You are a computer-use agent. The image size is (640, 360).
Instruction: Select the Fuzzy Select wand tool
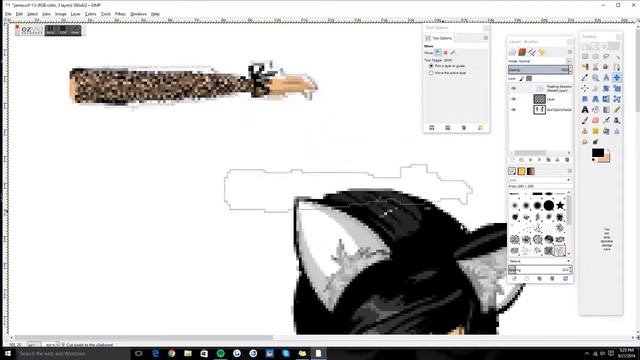(617, 56)
